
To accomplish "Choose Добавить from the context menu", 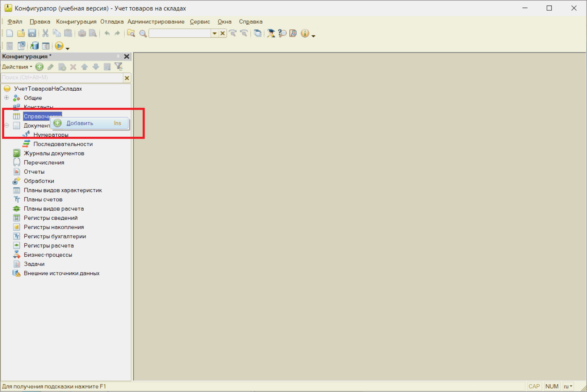I will pos(80,123).
